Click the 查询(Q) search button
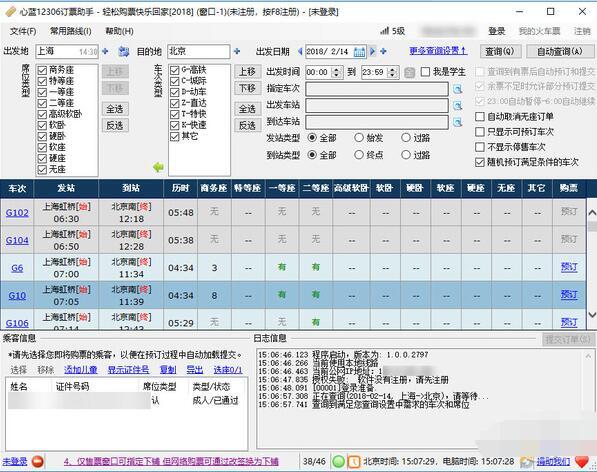 coord(500,51)
